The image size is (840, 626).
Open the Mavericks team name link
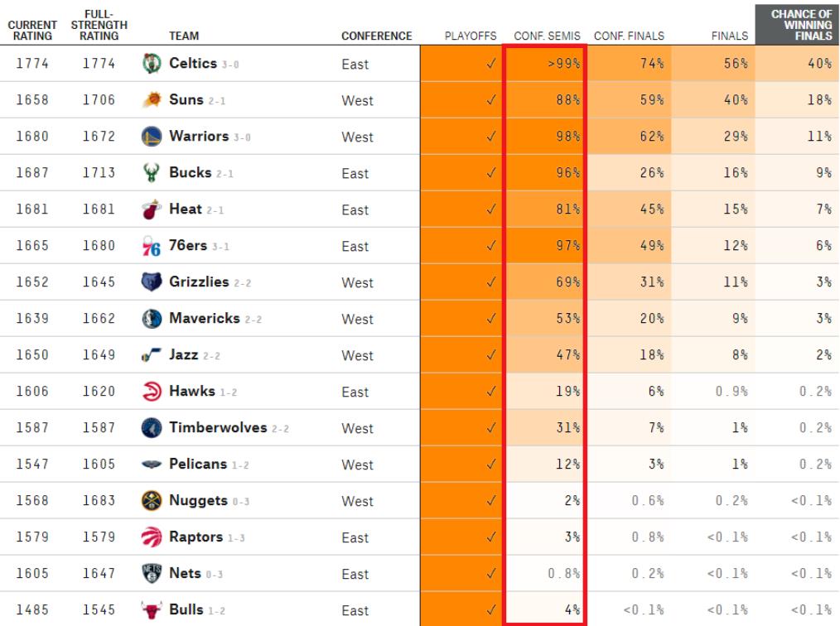202,319
